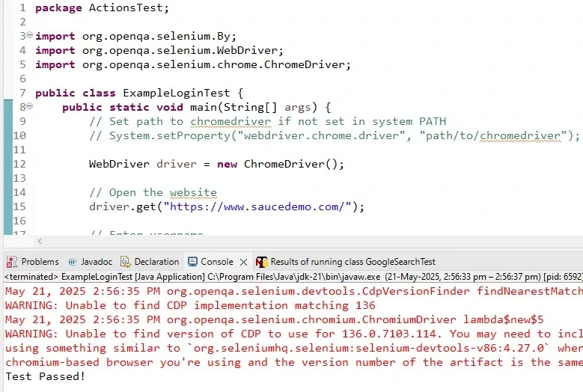The image size is (583, 392).
Task: Click the Declaration tab icon
Action: 126,262
